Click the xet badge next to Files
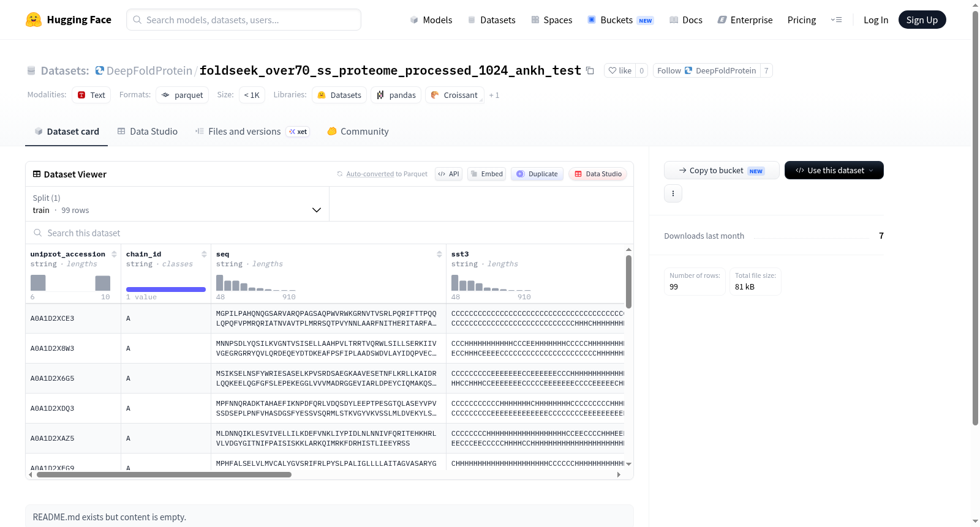980x527 pixels. coord(298,132)
